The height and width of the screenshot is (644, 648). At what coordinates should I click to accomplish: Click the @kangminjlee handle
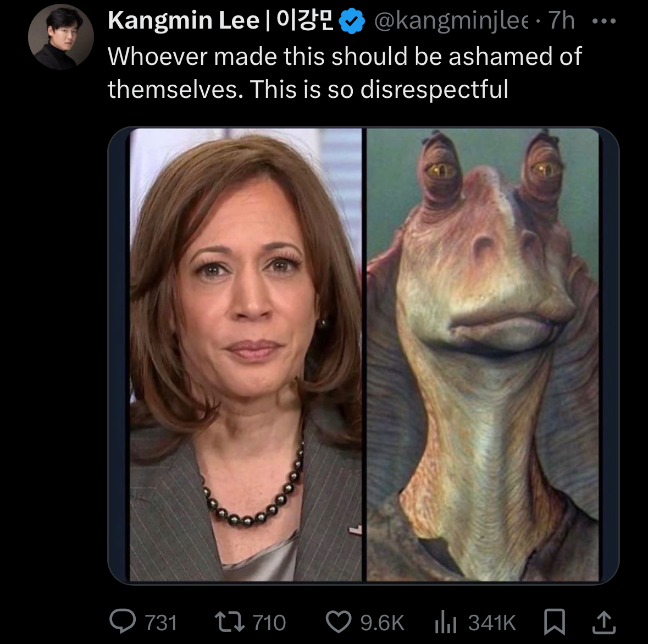(x=451, y=21)
